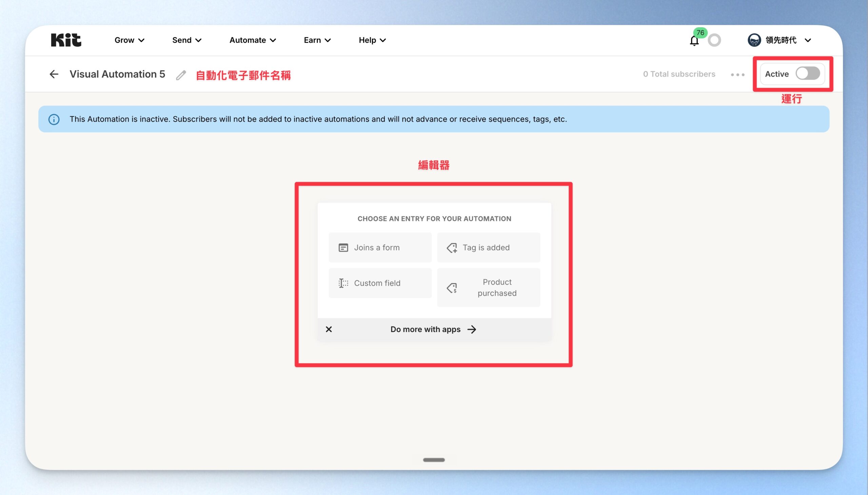Image resolution: width=868 pixels, height=495 pixels.
Task: Open the Earn menu
Action: 317,40
